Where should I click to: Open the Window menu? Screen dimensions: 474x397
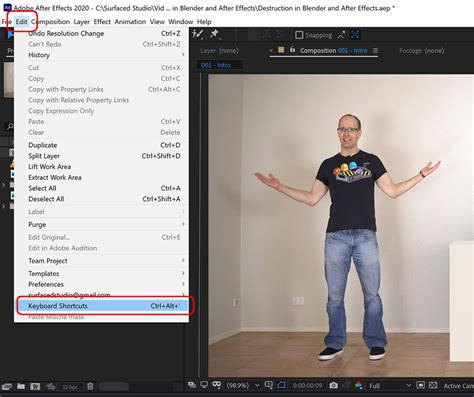[x=181, y=22]
